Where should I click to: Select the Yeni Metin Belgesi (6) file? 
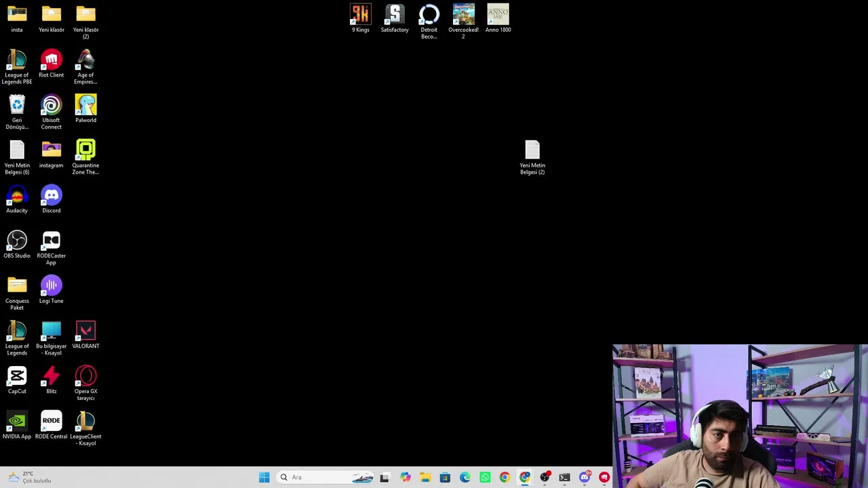17,157
